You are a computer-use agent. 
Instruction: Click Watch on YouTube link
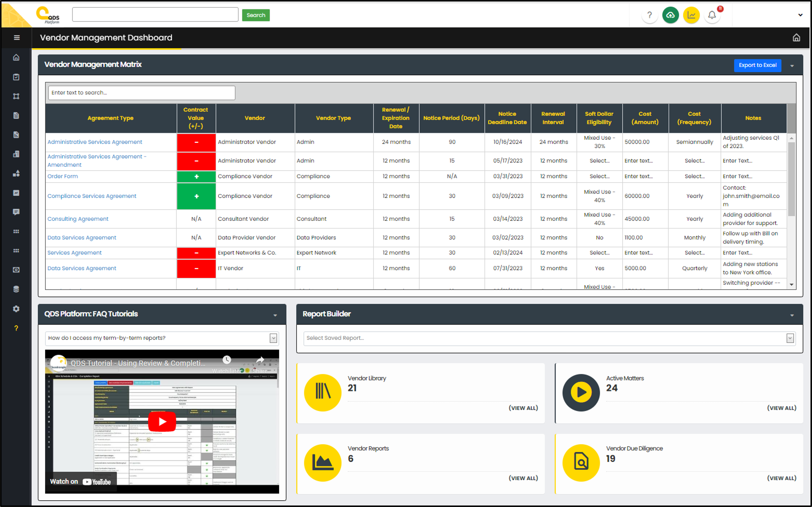click(80, 482)
